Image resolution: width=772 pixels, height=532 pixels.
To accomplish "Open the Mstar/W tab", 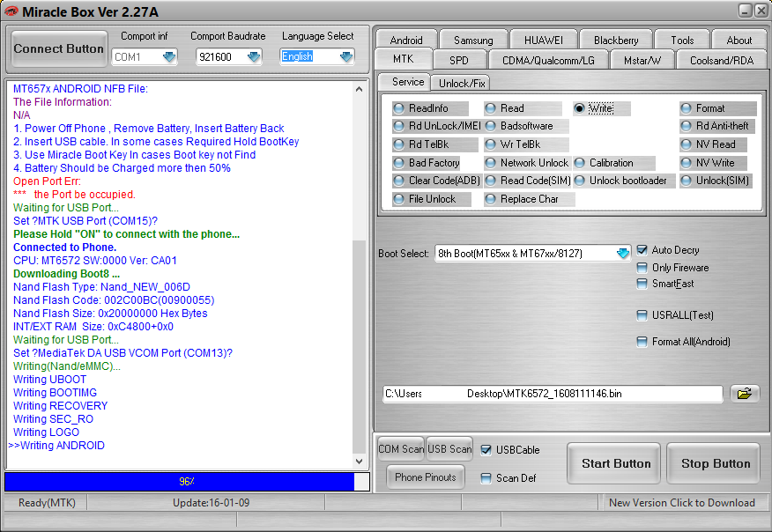I will point(642,60).
